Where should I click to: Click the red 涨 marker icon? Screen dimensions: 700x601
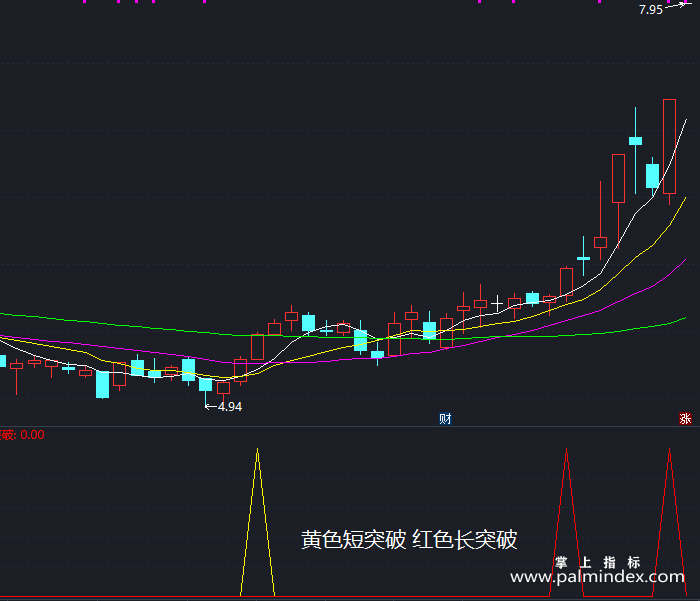pyautogui.click(x=685, y=419)
